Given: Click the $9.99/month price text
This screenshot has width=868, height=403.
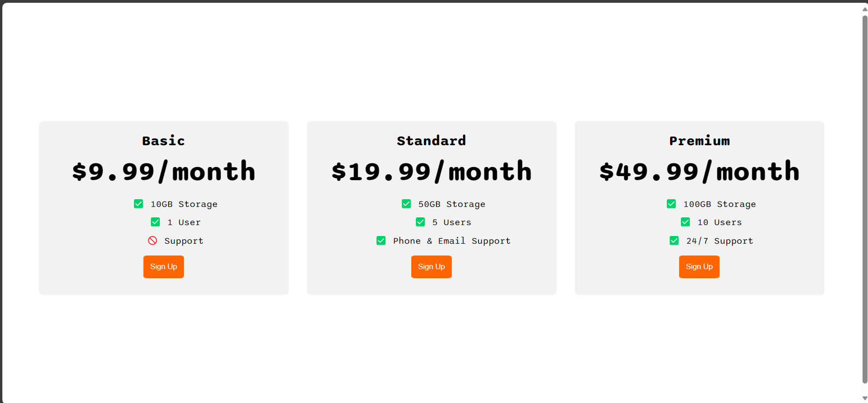Looking at the screenshot, I should (163, 172).
